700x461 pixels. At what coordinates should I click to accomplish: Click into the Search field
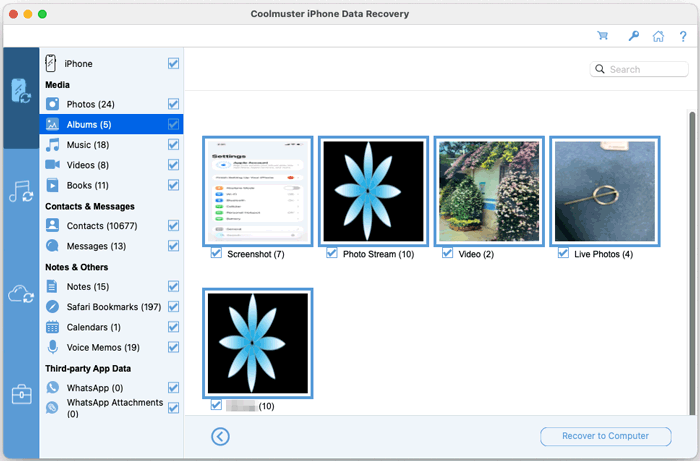point(639,69)
